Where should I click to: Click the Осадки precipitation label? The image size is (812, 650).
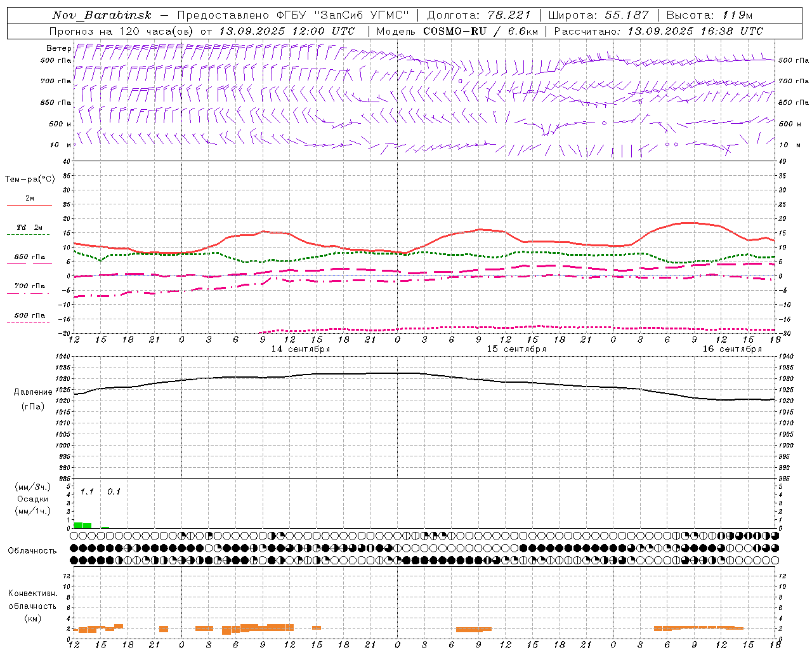[33, 499]
